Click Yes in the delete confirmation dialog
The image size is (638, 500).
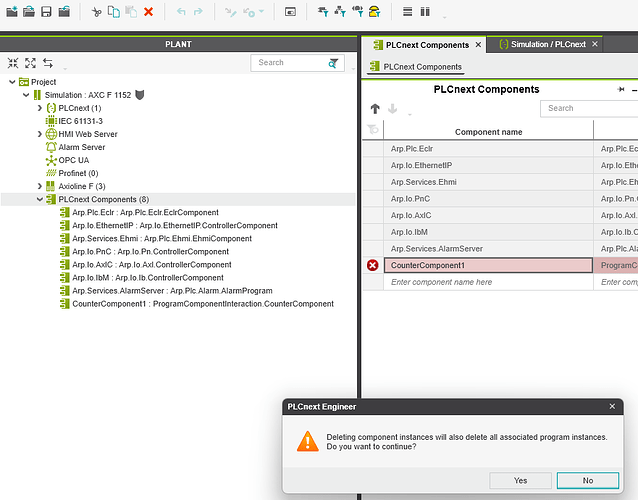tap(520, 480)
